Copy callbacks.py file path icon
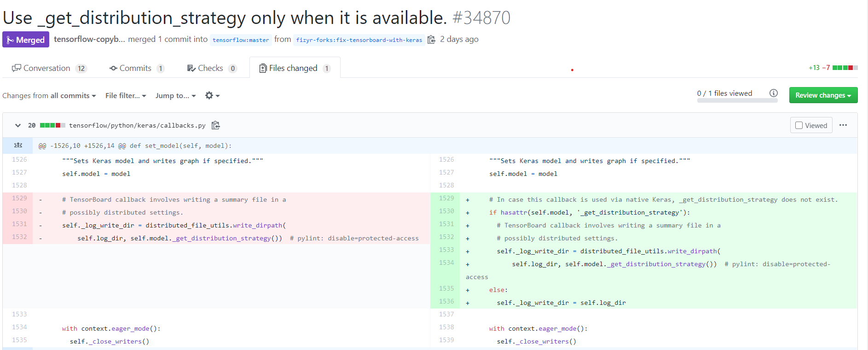The image size is (868, 350). coord(215,125)
